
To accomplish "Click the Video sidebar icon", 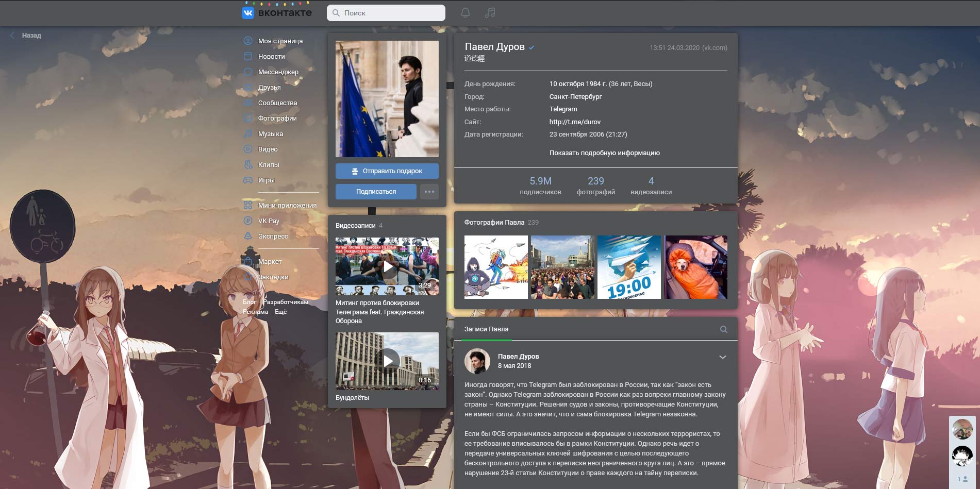I will pyautogui.click(x=248, y=149).
